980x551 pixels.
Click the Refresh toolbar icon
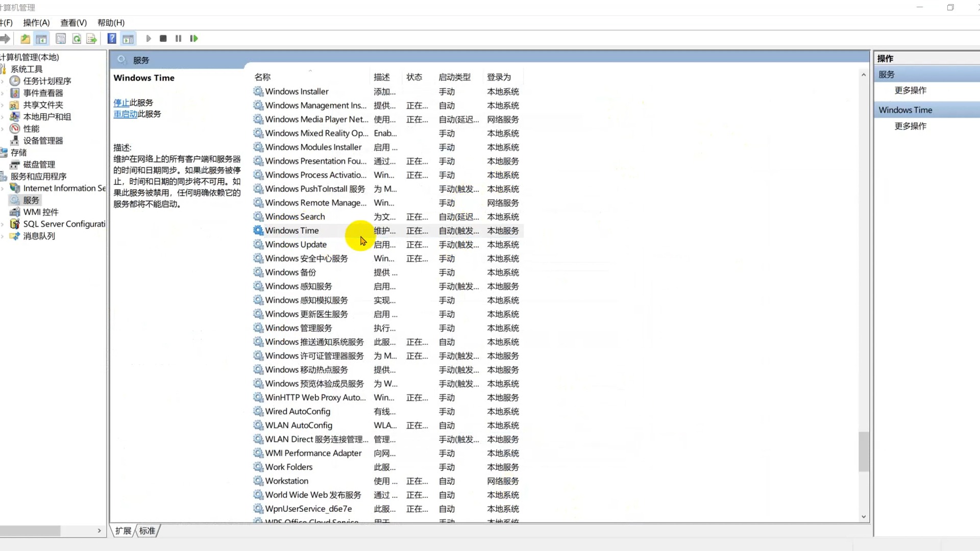click(77, 39)
